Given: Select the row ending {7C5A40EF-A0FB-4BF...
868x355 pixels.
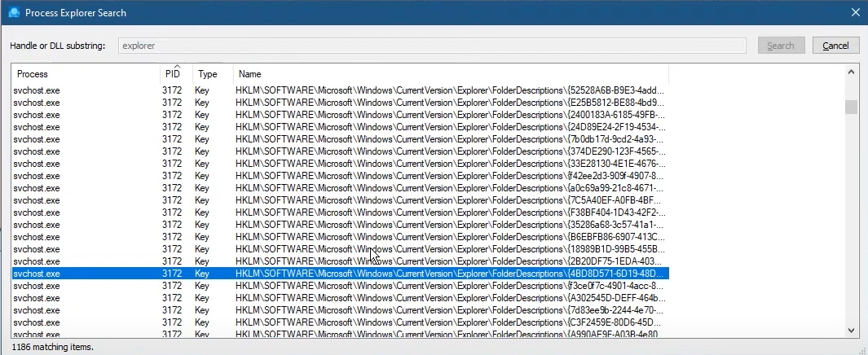Looking at the screenshot, I should pyautogui.click(x=341, y=200).
